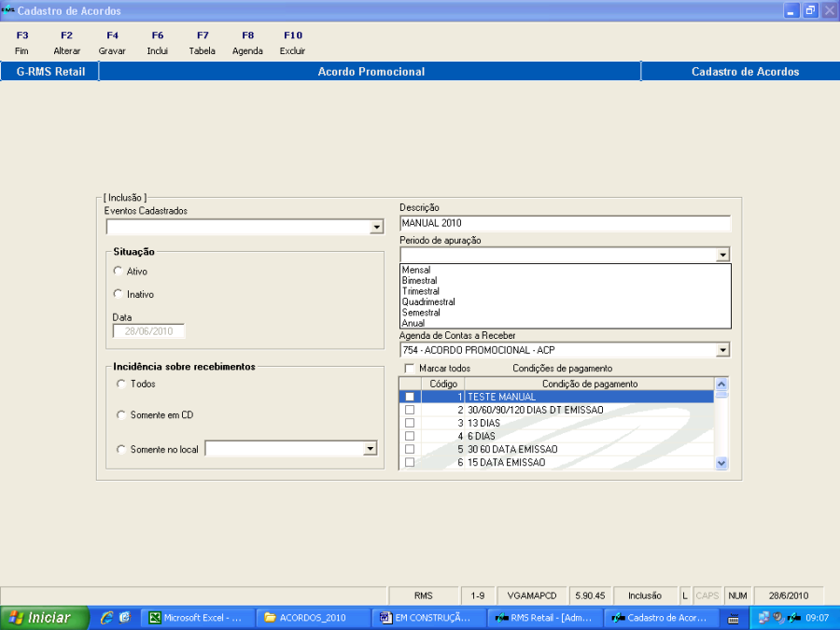
Task: Select the TESTE MANUAL row text
Action: (x=501, y=397)
